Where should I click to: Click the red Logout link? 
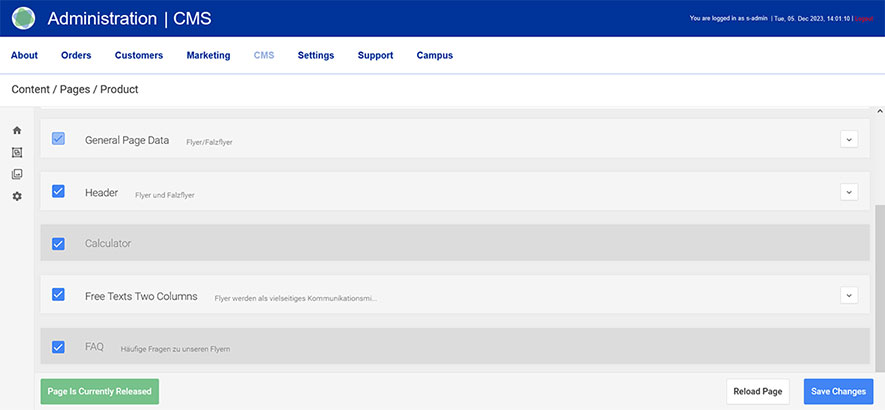pos(864,19)
